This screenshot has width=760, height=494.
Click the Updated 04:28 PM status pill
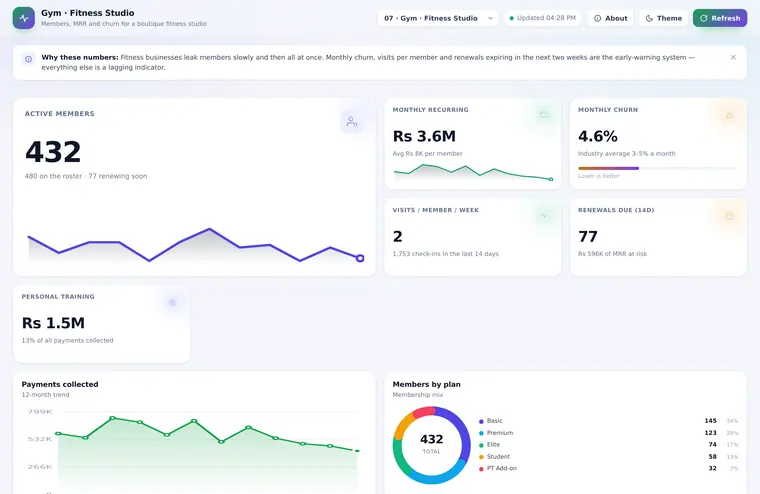click(x=542, y=18)
